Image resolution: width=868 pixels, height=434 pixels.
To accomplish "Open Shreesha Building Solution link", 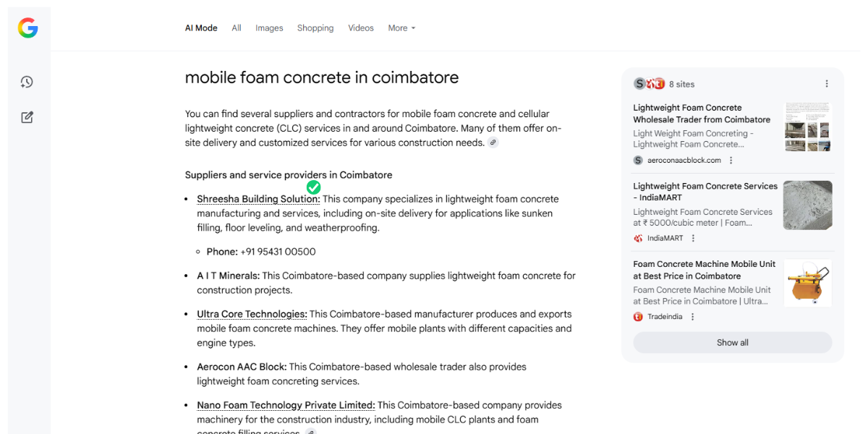I will (x=258, y=199).
